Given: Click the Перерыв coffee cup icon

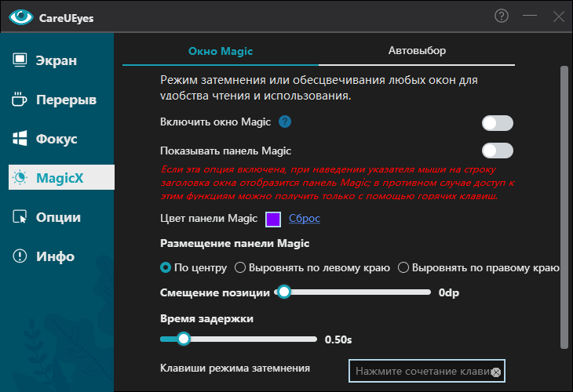Looking at the screenshot, I should [x=20, y=100].
